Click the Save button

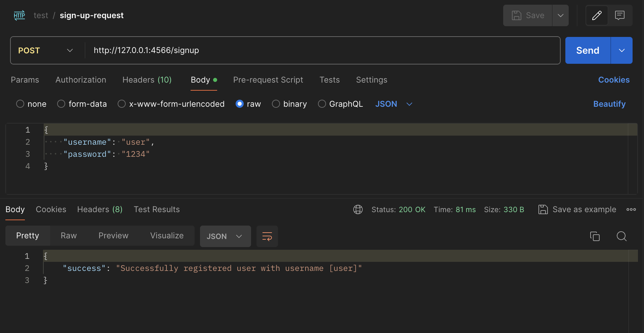pyautogui.click(x=528, y=15)
